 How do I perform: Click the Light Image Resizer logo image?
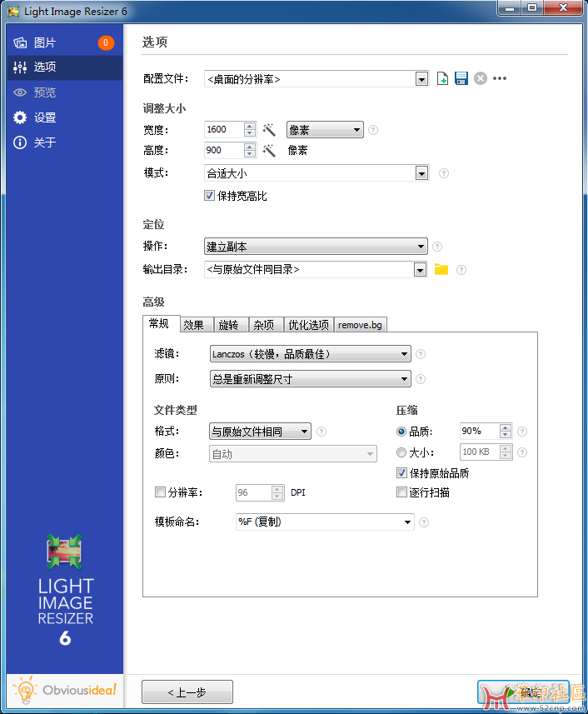(x=65, y=552)
